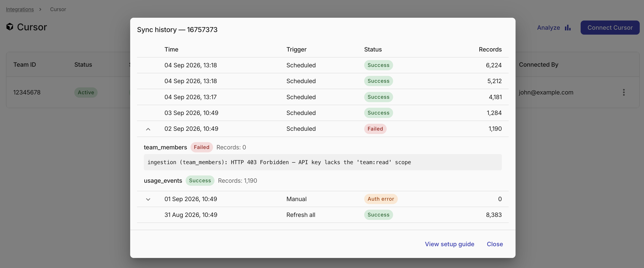Screen dimensions: 644x268
Task: Open the View setup guide link
Action: (450, 244)
